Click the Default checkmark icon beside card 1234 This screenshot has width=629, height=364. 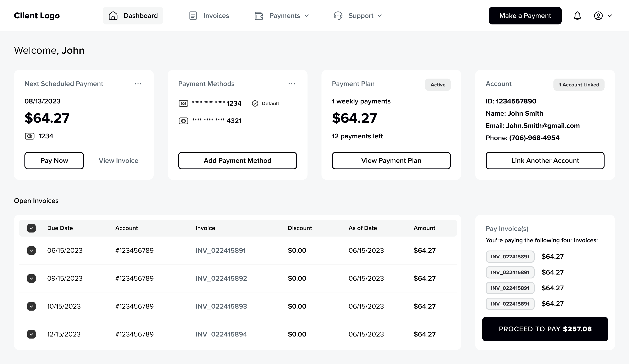pos(255,103)
